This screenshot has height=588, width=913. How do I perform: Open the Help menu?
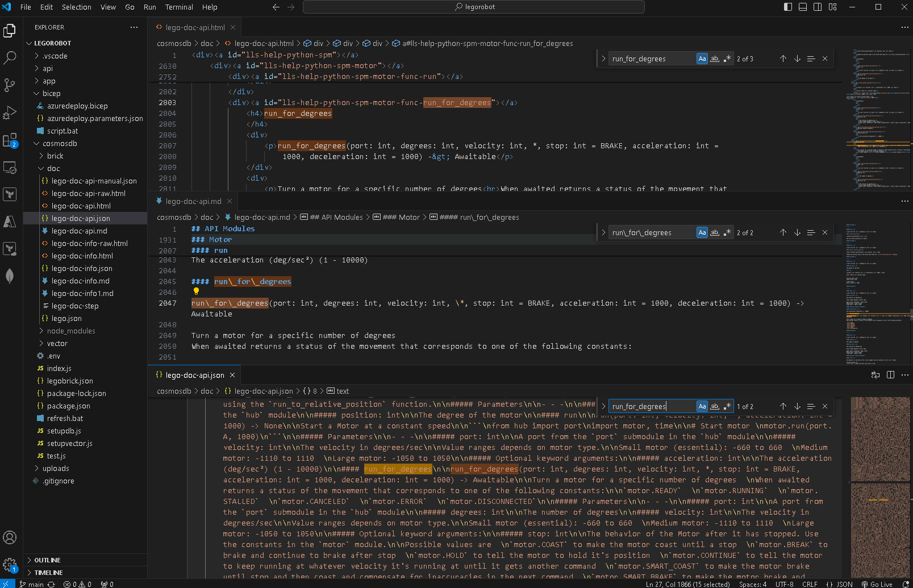pos(210,7)
